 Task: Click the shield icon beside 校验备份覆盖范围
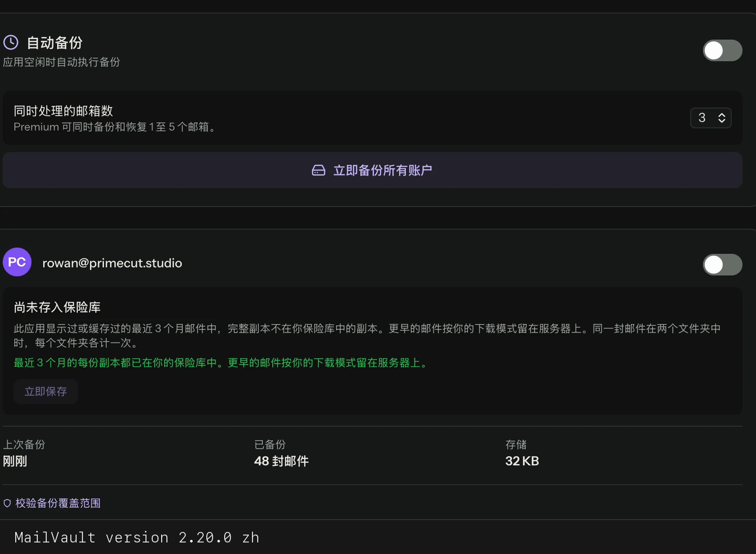click(7, 503)
